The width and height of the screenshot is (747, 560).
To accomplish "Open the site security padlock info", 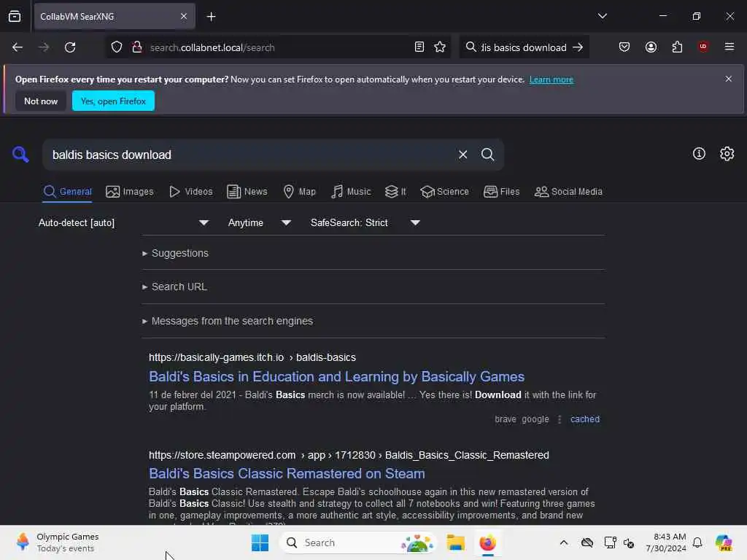I will (x=137, y=47).
